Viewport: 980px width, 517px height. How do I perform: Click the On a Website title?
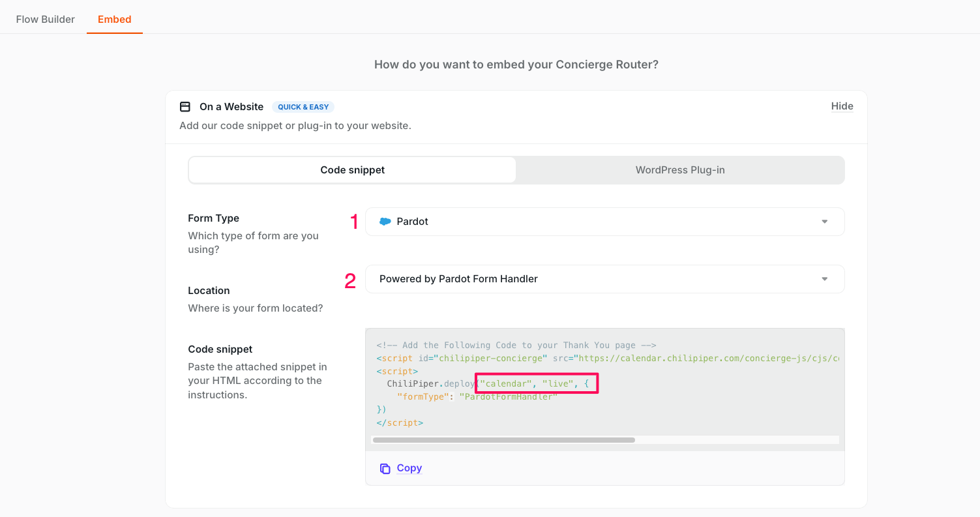point(231,107)
